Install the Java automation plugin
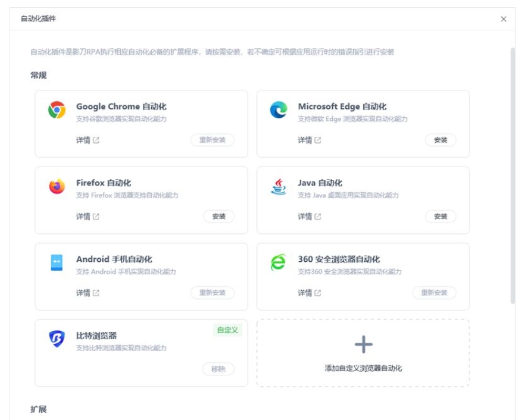Image resolution: width=531 pixels, height=420 pixels. [x=441, y=217]
